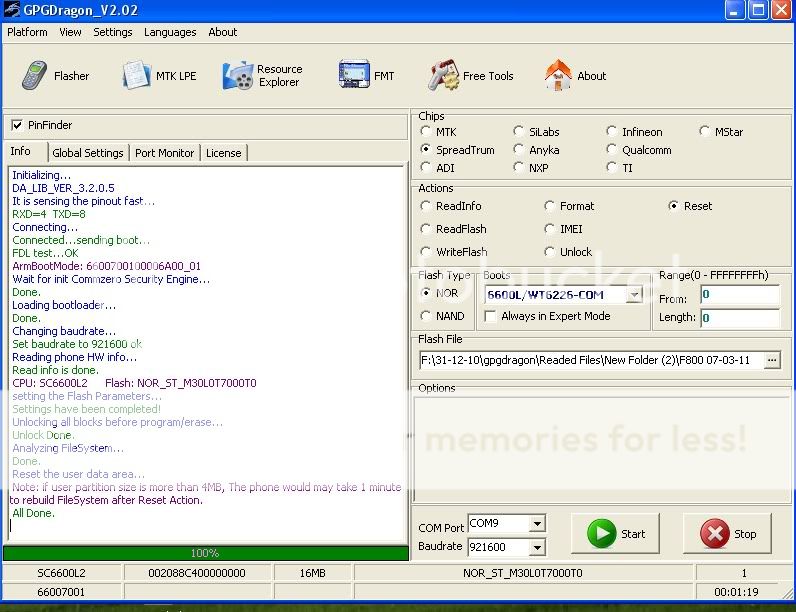Open the Resource Explorer film folder icon
Image resolution: width=796 pixels, height=612 pixels.
238,76
